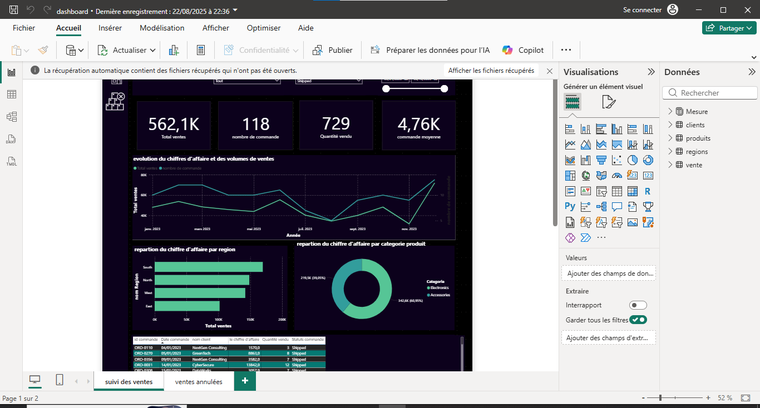
Task: Click the save icon in title bar
Action: tap(13, 9)
